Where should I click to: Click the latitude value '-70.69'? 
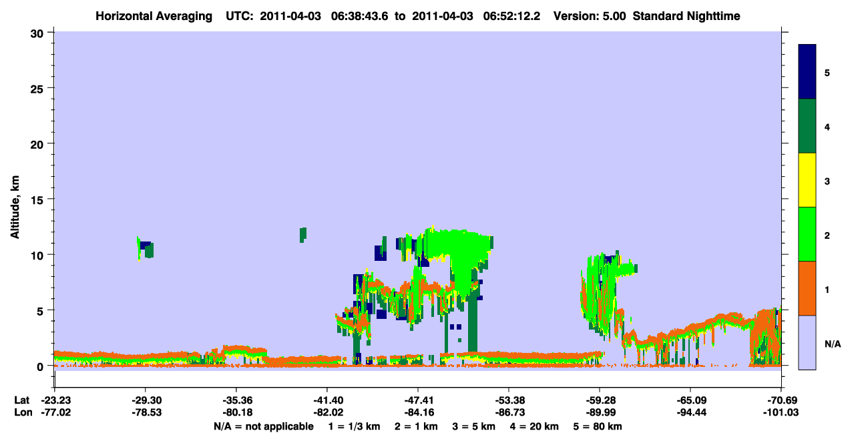click(x=781, y=400)
